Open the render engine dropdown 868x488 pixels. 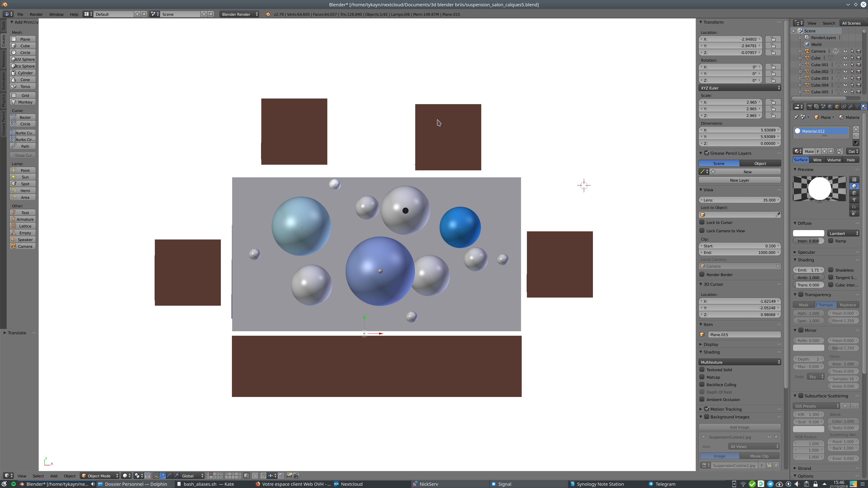pos(239,14)
